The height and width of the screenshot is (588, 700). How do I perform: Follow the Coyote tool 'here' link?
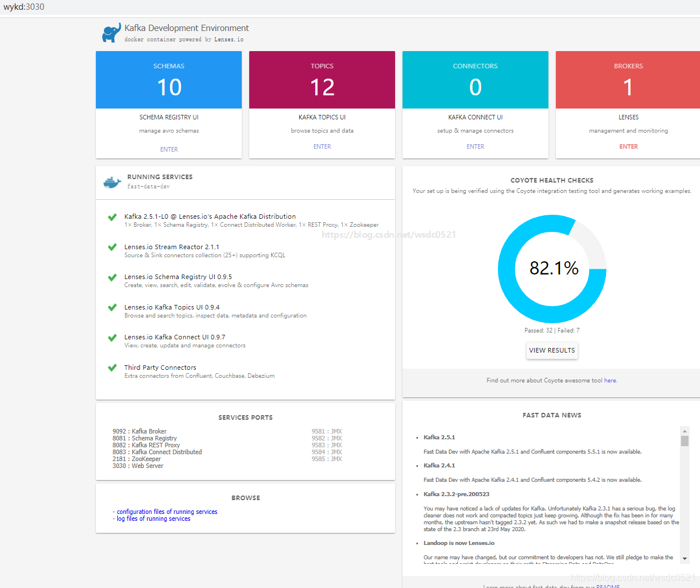click(610, 380)
